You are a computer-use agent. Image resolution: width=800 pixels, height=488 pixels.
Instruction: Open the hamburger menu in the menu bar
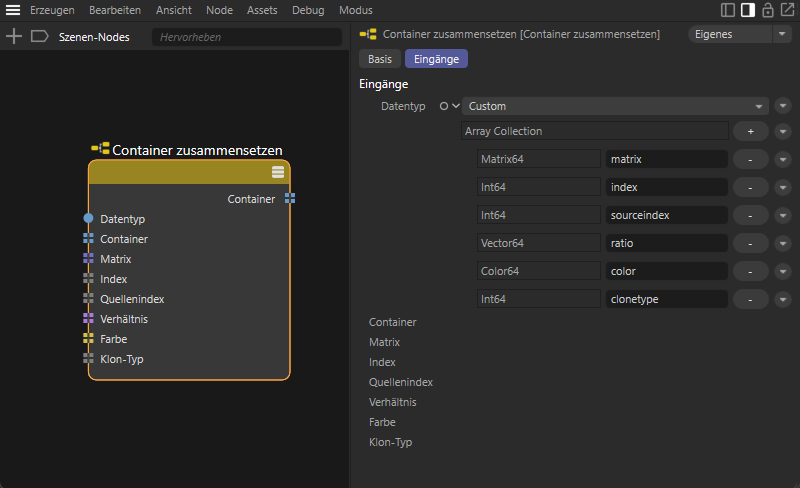coord(13,9)
